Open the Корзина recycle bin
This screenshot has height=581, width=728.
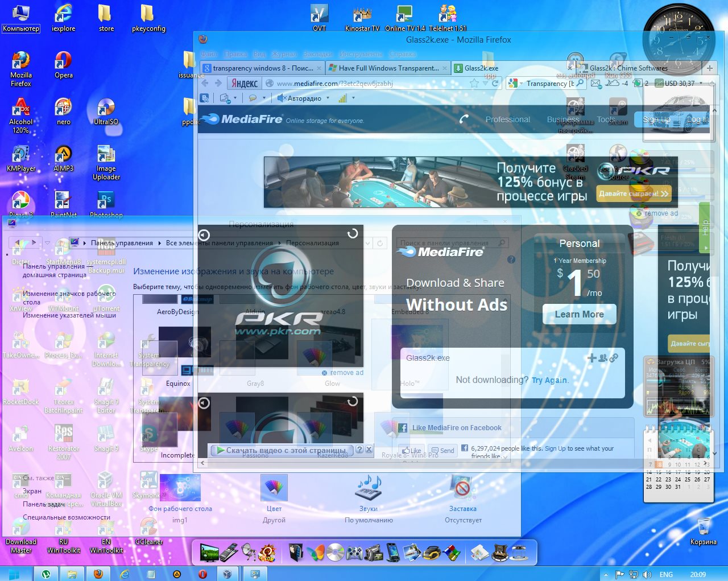[703, 531]
